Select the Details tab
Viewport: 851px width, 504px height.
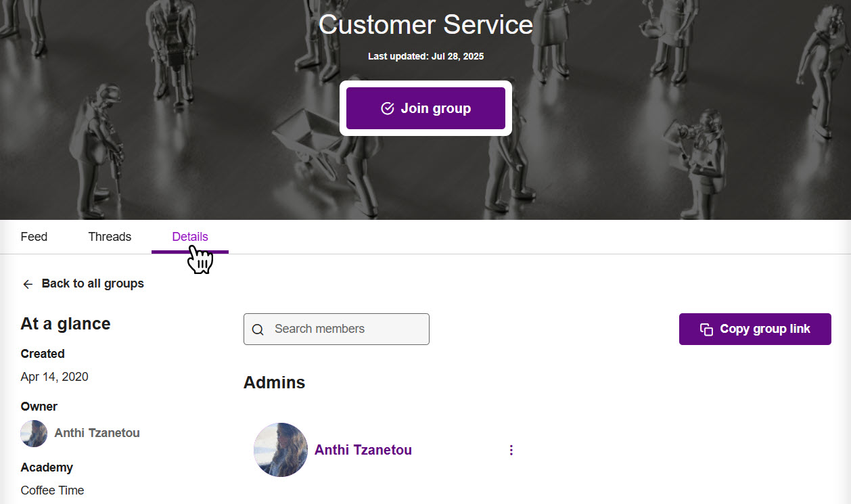coord(189,236)
